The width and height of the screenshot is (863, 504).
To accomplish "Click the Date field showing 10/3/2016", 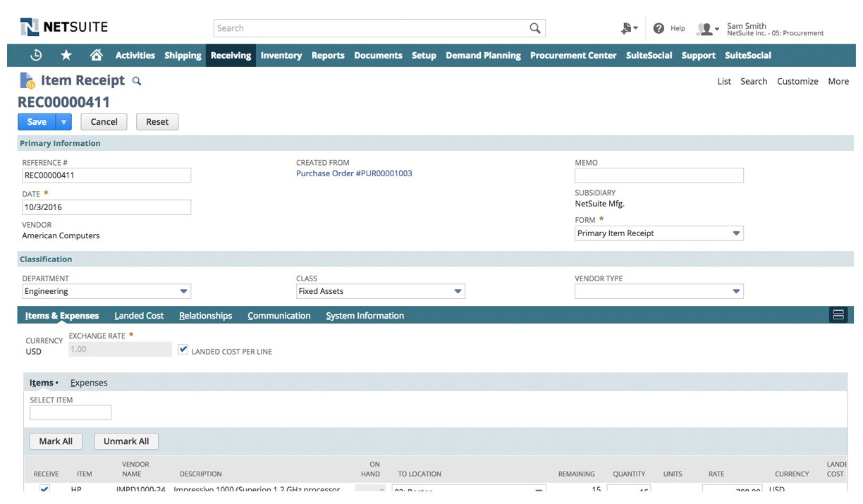I will click(106, 207).
